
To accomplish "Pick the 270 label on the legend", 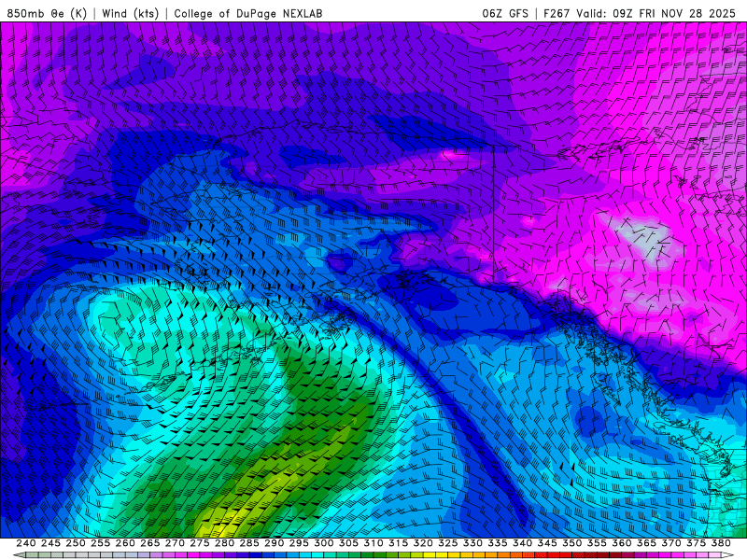I will 175,543.
